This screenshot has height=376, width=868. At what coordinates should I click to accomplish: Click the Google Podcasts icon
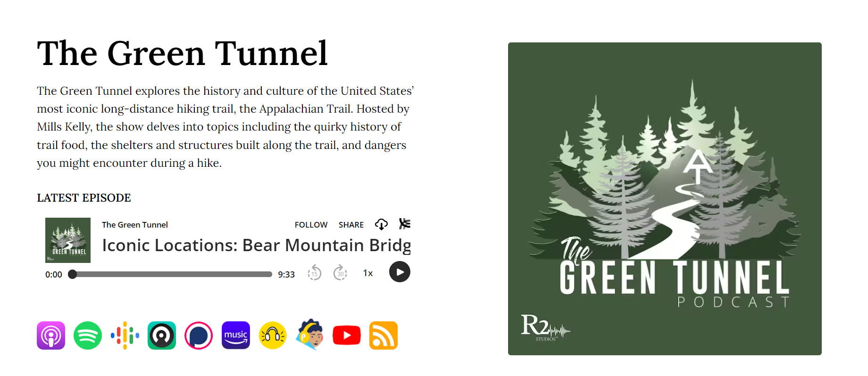[x=125, y=335]
